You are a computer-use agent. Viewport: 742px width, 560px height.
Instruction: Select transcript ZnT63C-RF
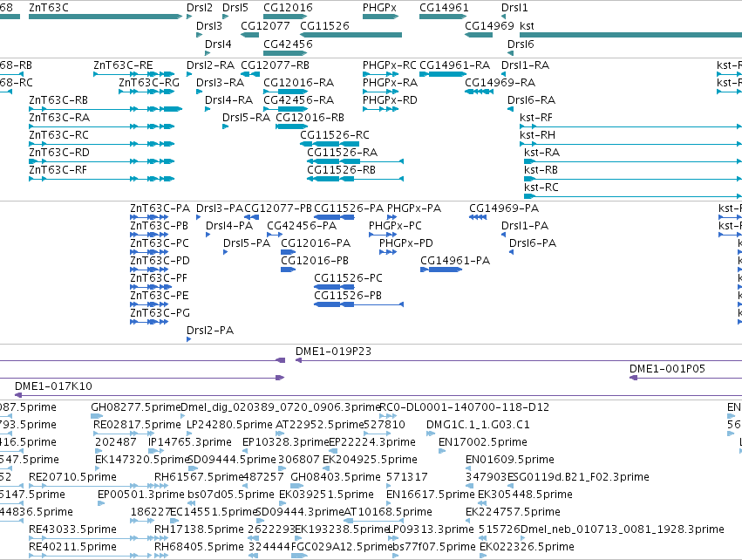pyautogui.click(x=58, y=170)
